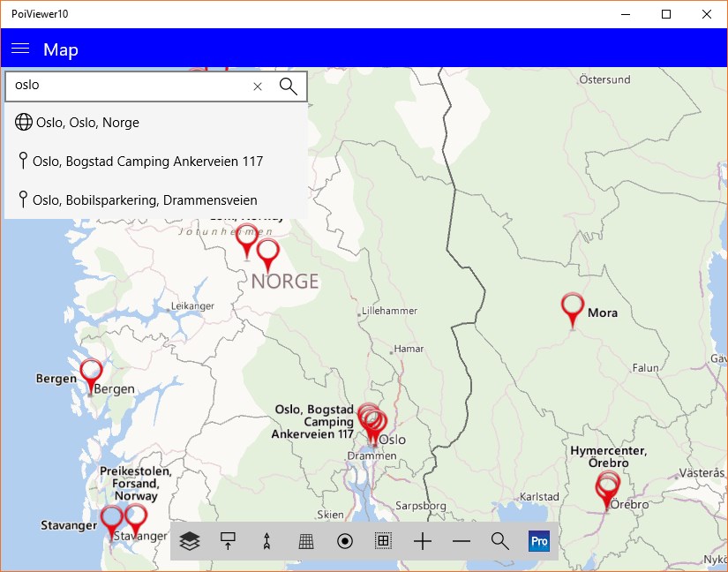Click the dotted-frame grid toolbar icon
The image size is (728, 572).
(383, 541)
